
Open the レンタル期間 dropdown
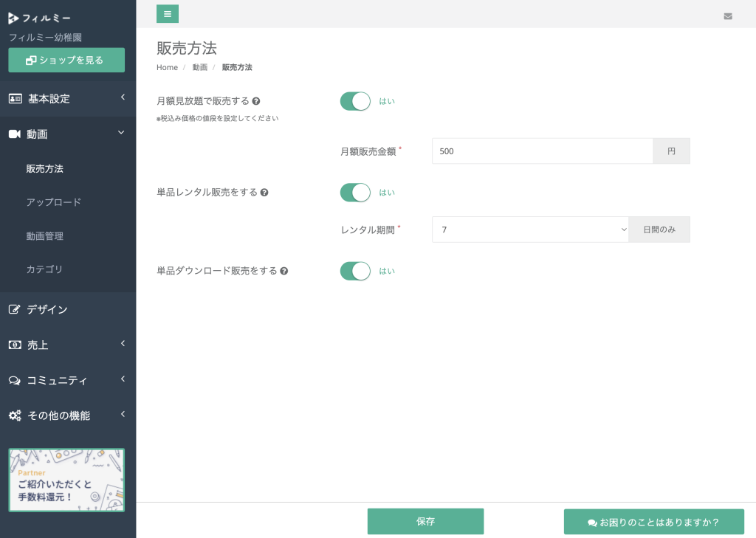[530, 230]
